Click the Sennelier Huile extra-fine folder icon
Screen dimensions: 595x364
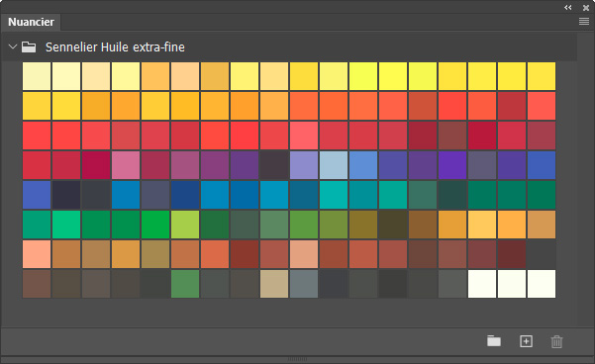tap(29, 47)
